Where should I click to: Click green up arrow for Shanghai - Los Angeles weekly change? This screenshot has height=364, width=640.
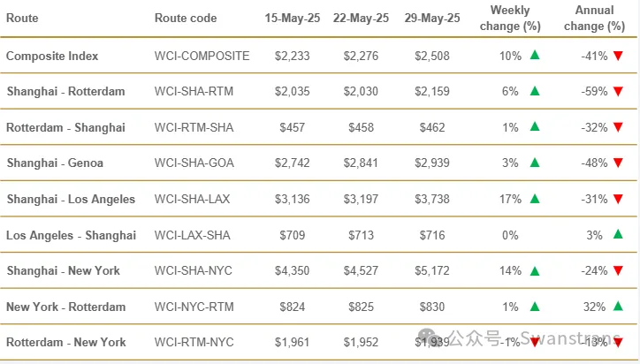535,198
